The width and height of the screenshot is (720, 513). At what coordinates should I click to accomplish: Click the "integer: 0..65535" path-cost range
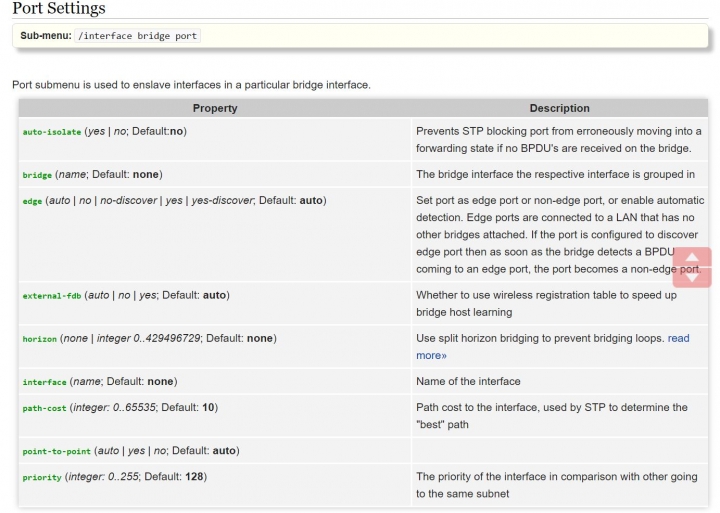[x=114, y=407]
